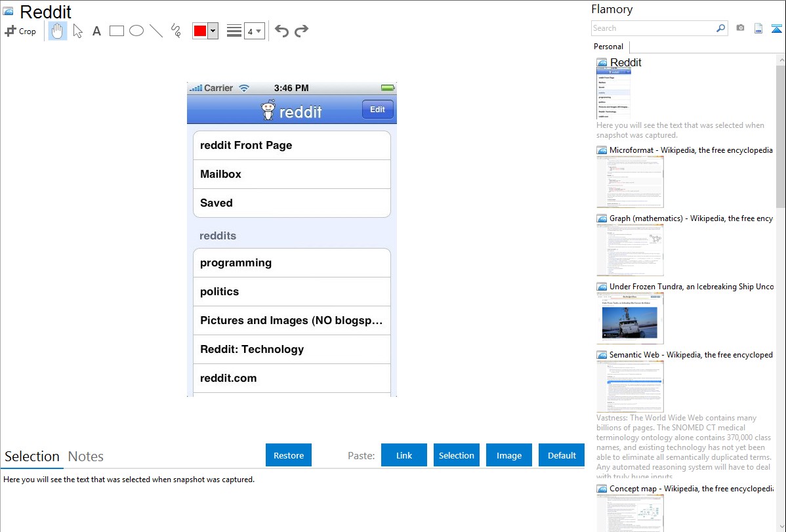Viewport: 786px width, 532px height.
Task: Click the snapshot list scroll-up arrow
Action: pos(781,60)
